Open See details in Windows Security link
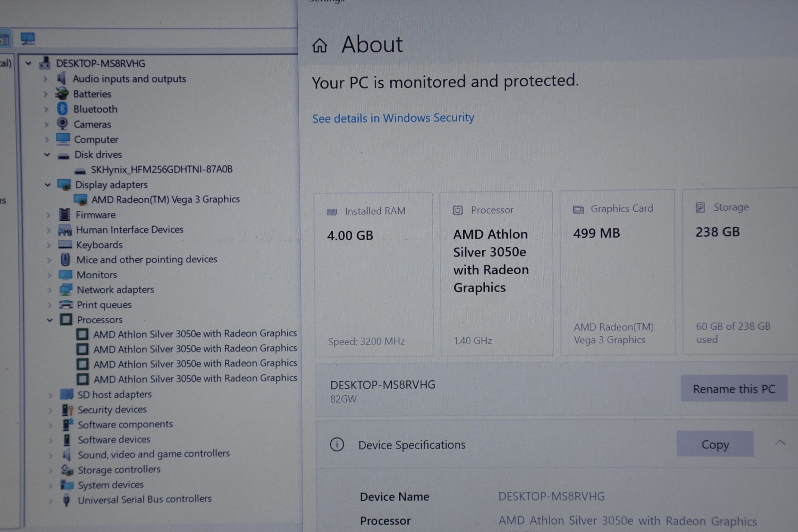The height and width of the screenshot is (532, 798). (393, 118)
